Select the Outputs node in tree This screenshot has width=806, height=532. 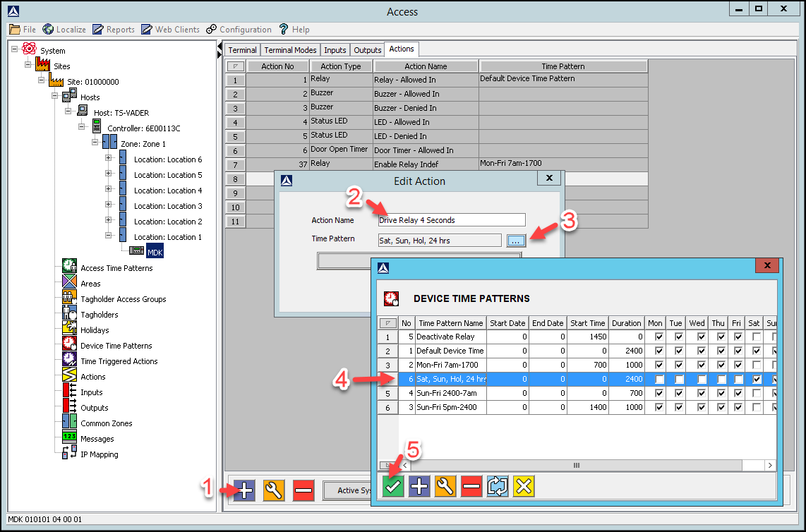point(95,408)
